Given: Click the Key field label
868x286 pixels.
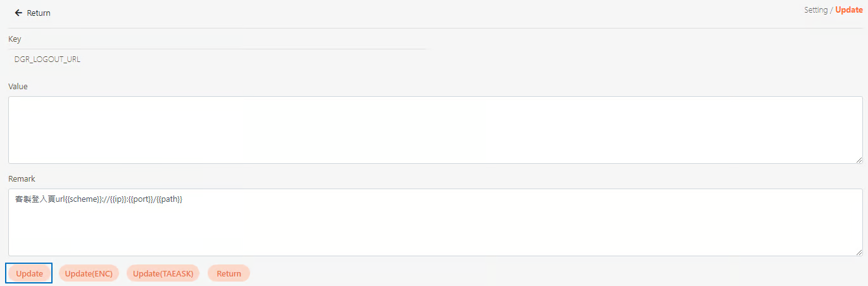Looking at the screenshot, I should tap(15, 39).
